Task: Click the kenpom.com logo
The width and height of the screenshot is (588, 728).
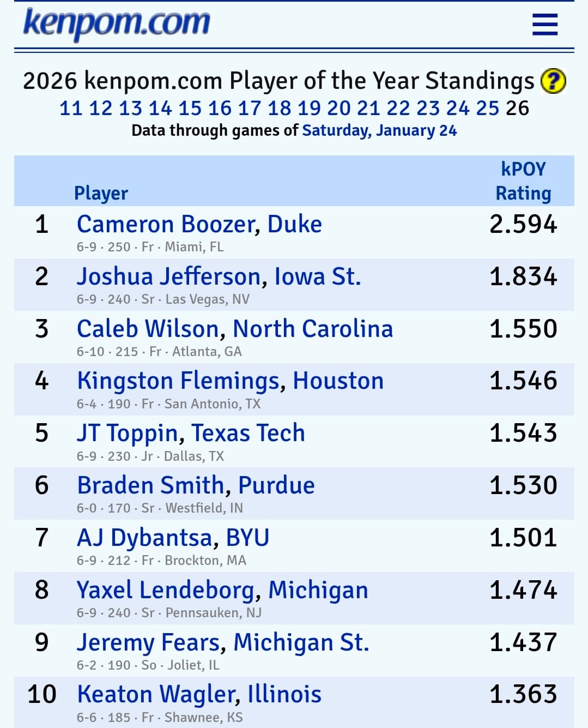Action: pos(116,23)
